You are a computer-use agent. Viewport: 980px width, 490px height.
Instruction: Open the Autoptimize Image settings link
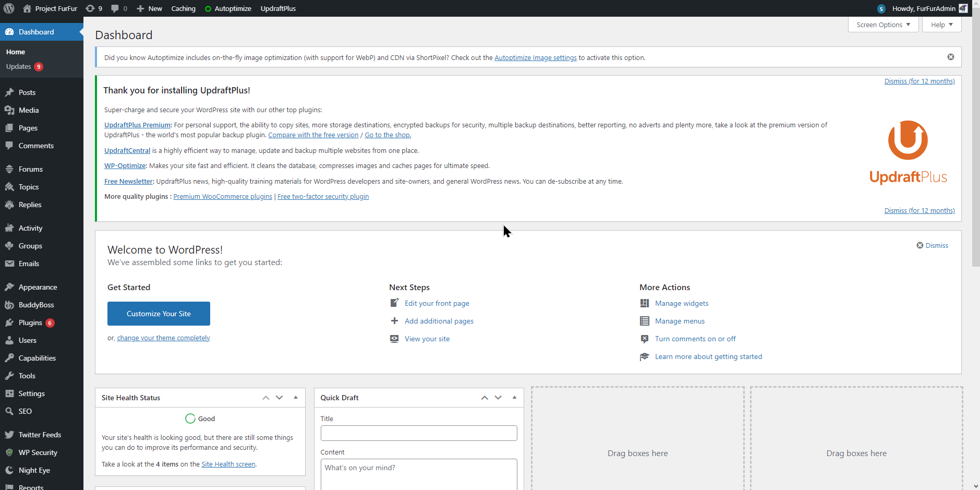[536, 57]
